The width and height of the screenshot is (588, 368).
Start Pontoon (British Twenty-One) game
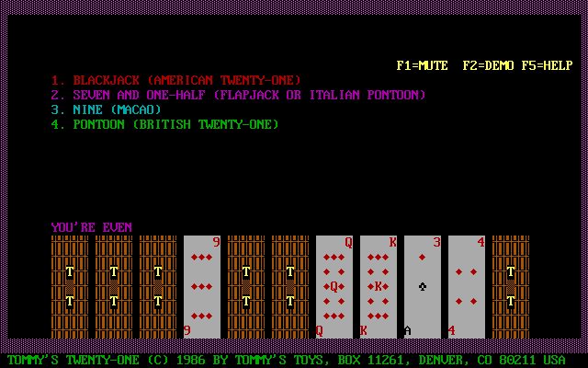(165, 124)
